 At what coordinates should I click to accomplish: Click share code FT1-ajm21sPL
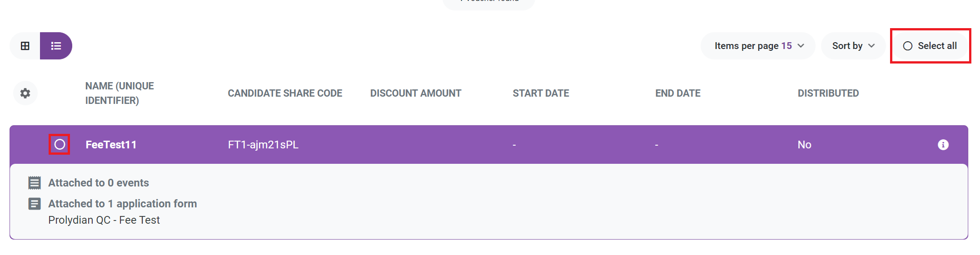click(x=263, y=145)
